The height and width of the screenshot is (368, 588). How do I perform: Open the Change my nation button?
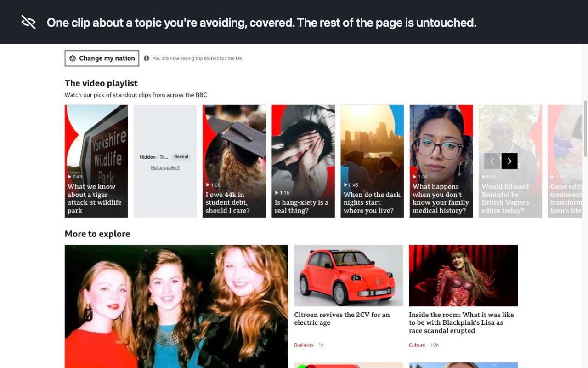click(102, 58)
